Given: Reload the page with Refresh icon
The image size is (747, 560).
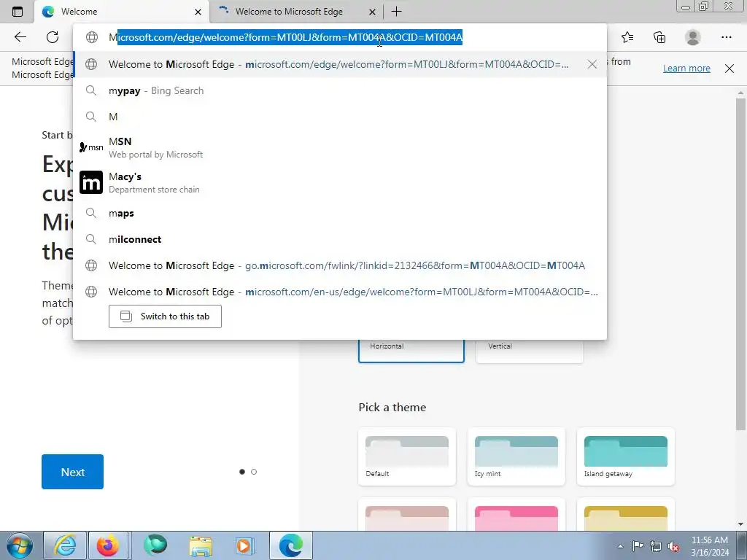Looking at the screenshot, I should click(x=53, y=37).
